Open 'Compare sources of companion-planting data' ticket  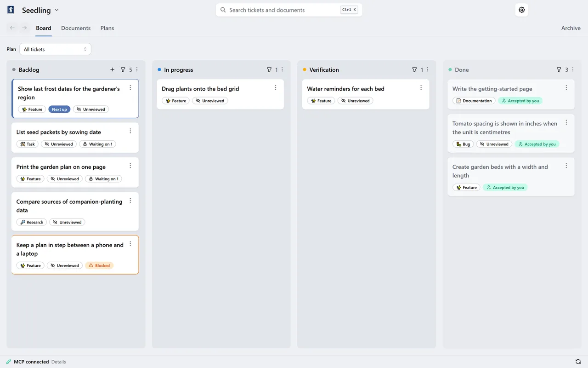tap(69, 206)
